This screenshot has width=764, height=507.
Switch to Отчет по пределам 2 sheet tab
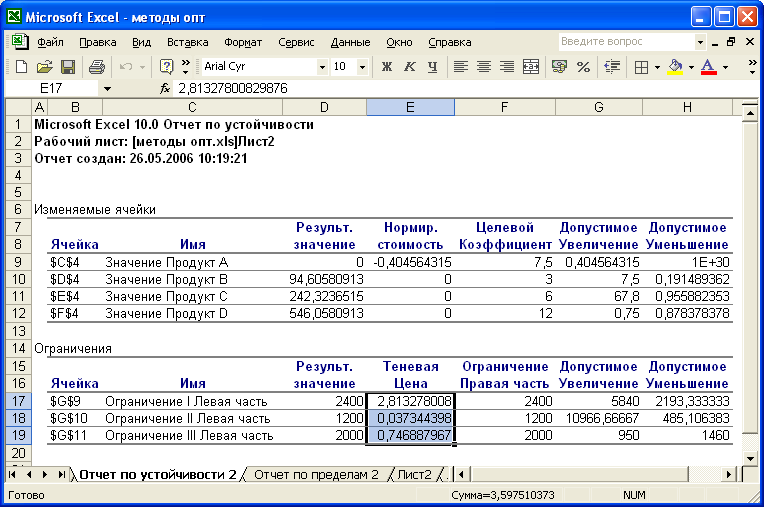[316, 474]
